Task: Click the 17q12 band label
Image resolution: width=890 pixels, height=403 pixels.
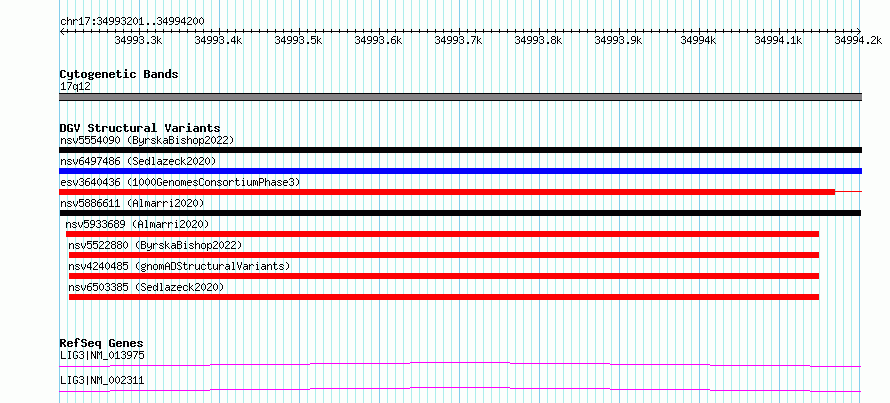Action: click(75, 87)
